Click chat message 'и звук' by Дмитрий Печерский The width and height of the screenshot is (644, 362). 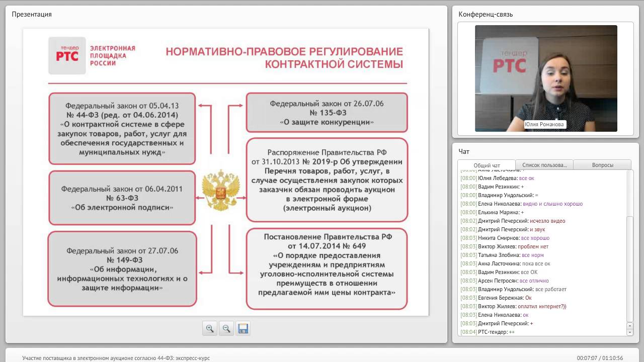click(538, 229)
